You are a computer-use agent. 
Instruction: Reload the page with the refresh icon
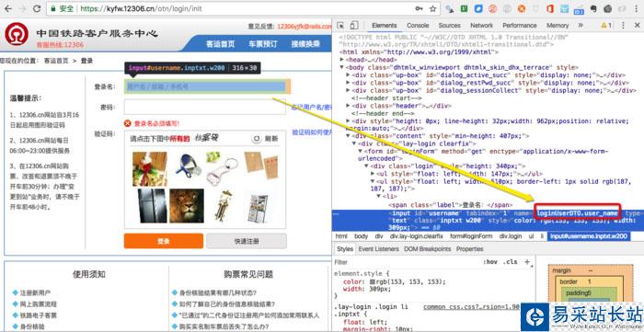pos(37,8)
